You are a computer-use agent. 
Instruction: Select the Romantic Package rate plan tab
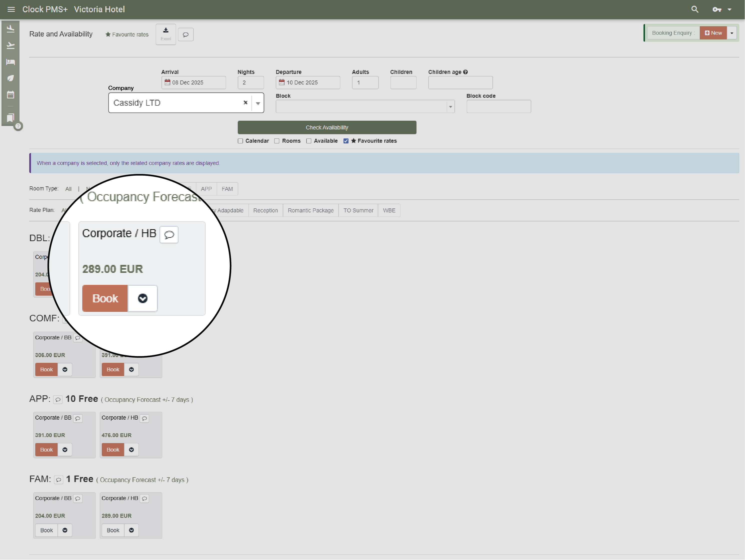point(310,210)
